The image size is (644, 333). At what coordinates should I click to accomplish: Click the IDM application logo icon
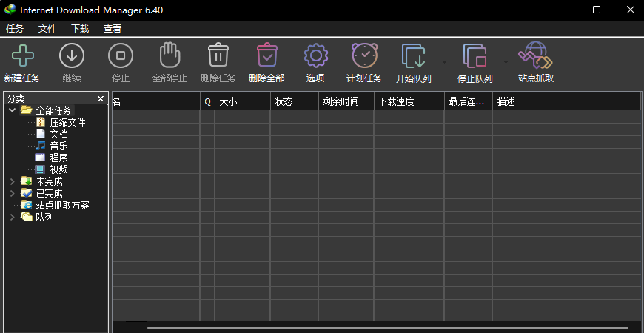coord(10,10)
